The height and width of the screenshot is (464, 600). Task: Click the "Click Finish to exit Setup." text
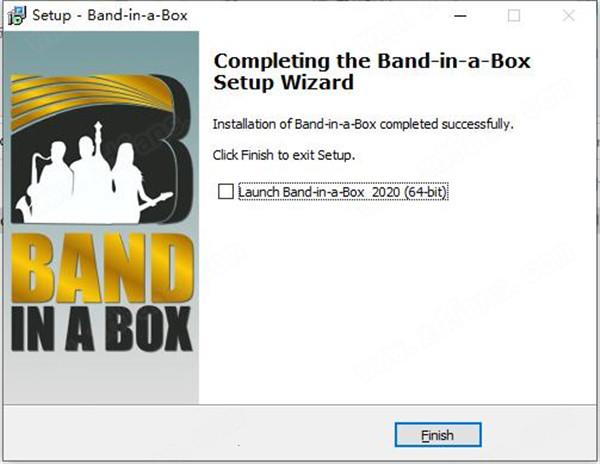[x=284, y=155]
